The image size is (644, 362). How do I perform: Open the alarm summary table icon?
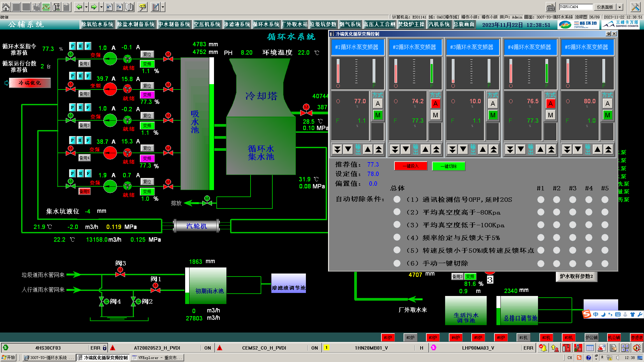[x=590, y=348]
